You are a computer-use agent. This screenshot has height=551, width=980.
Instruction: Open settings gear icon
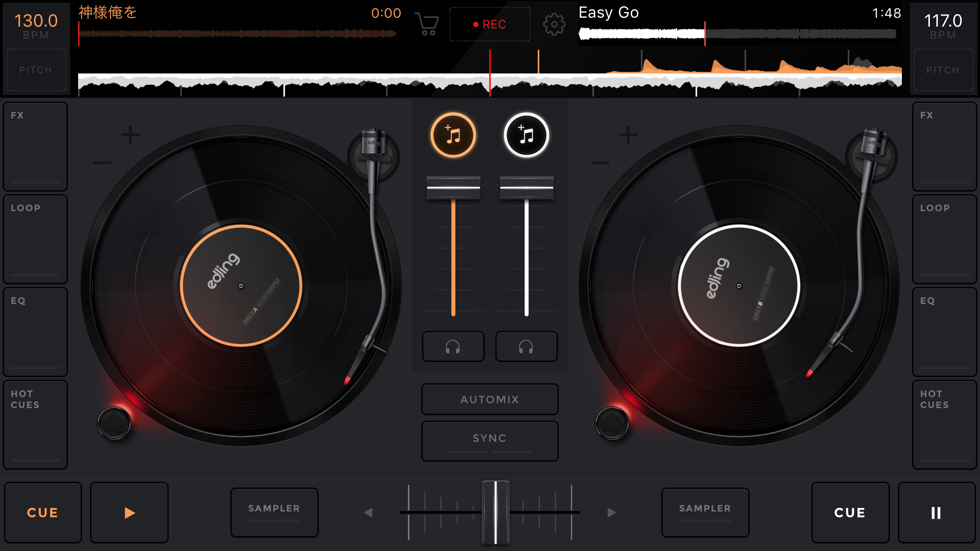pyautogui.click(x=554, y=24)
